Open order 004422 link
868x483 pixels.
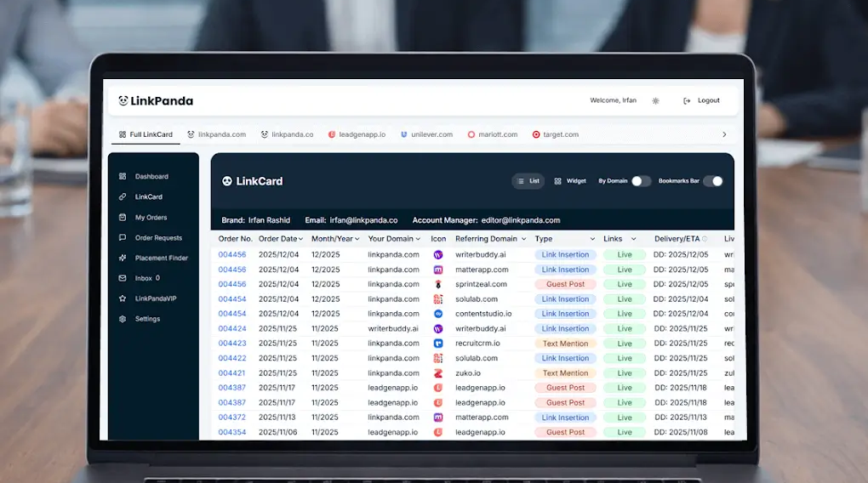click(232, 358)
